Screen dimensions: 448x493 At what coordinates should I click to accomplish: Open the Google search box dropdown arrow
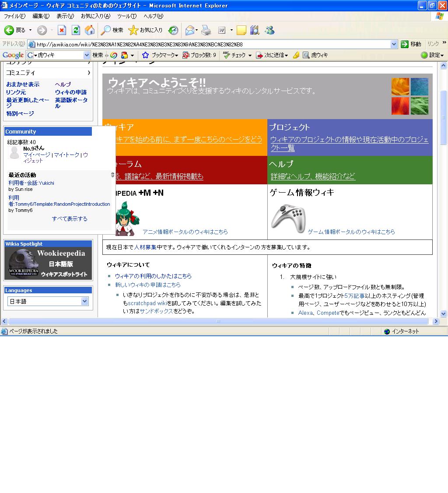87,55
